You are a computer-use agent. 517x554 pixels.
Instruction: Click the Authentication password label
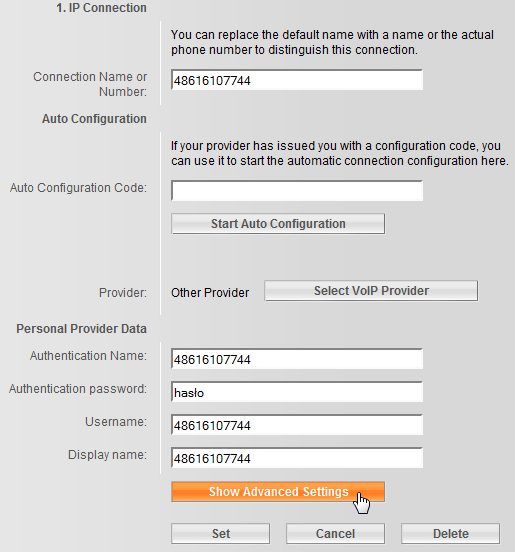(x=78, y=389)
